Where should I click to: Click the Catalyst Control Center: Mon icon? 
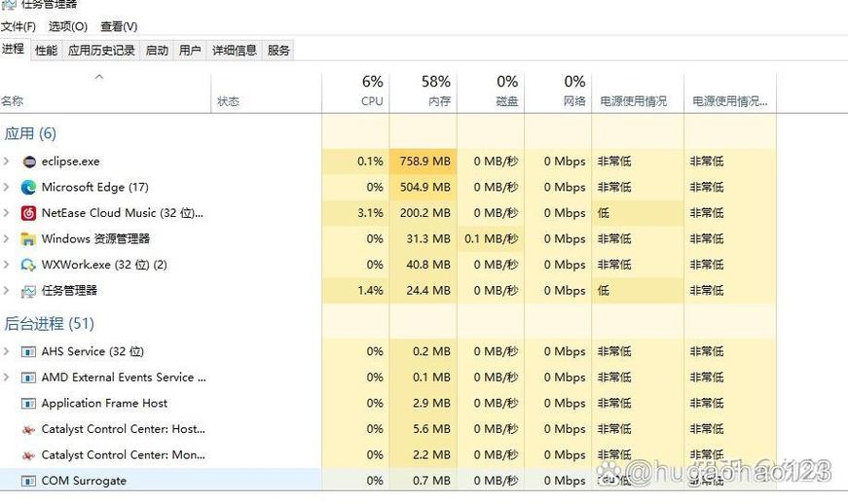28,455
